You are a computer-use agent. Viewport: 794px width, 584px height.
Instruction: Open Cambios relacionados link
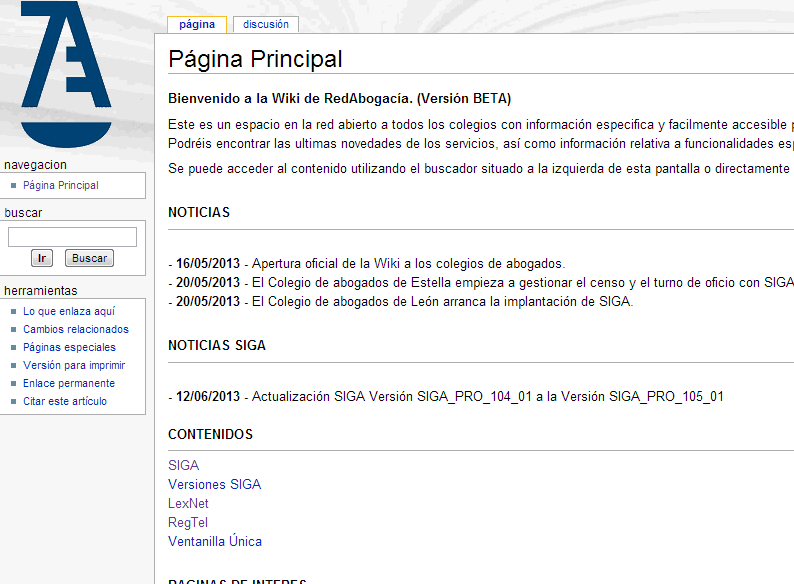click(x=76, y=329)
